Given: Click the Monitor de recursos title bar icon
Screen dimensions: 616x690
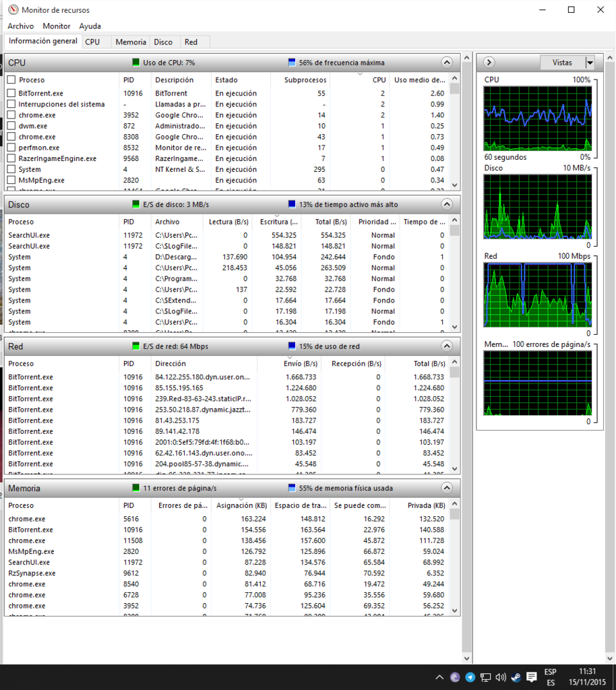Looking at the screenshot, I should point(13,10).
